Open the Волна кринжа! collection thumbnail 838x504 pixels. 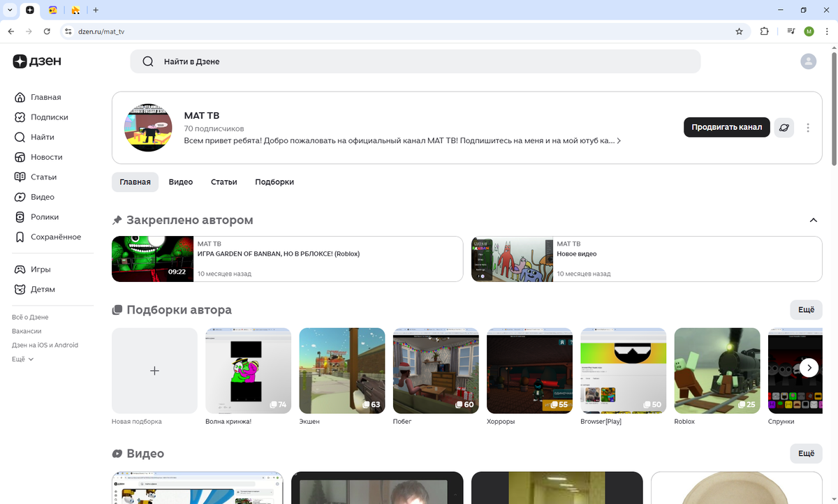coord(248,370)
